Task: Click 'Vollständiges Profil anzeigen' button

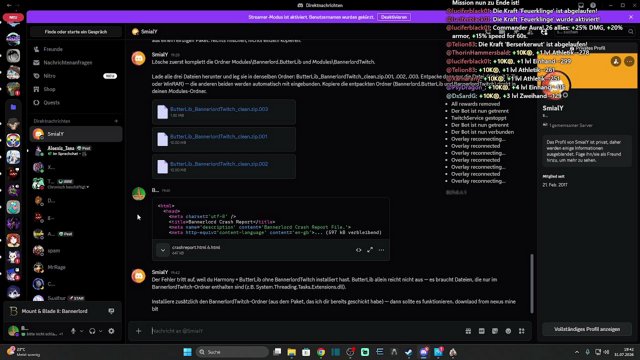Action: 587,329
